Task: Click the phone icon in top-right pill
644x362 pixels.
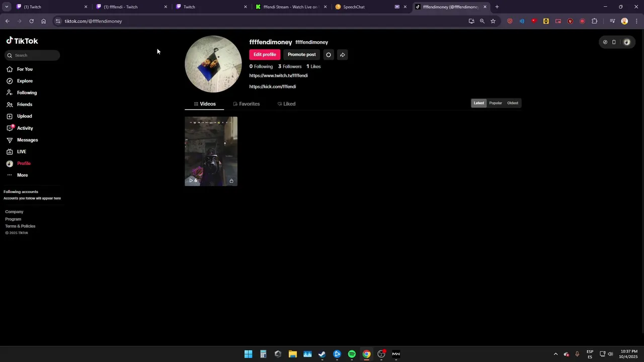Action: click(x=614, y=42)
